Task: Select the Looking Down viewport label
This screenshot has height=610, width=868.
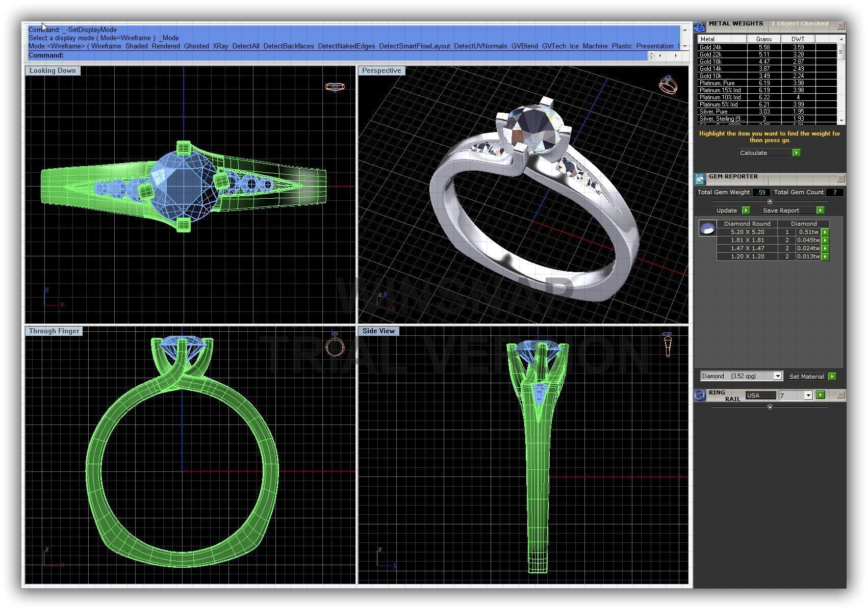Action: (53, 71)
